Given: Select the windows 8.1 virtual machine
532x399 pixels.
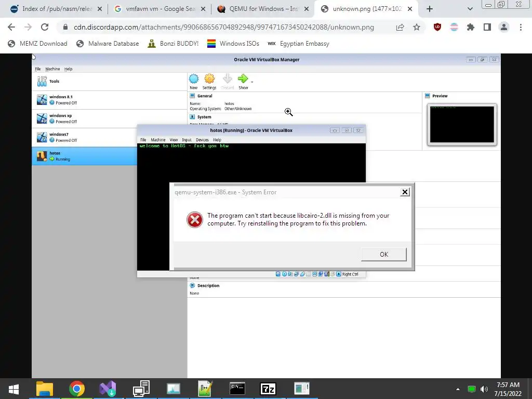Looking at the screenshot, I should (109, 100).
